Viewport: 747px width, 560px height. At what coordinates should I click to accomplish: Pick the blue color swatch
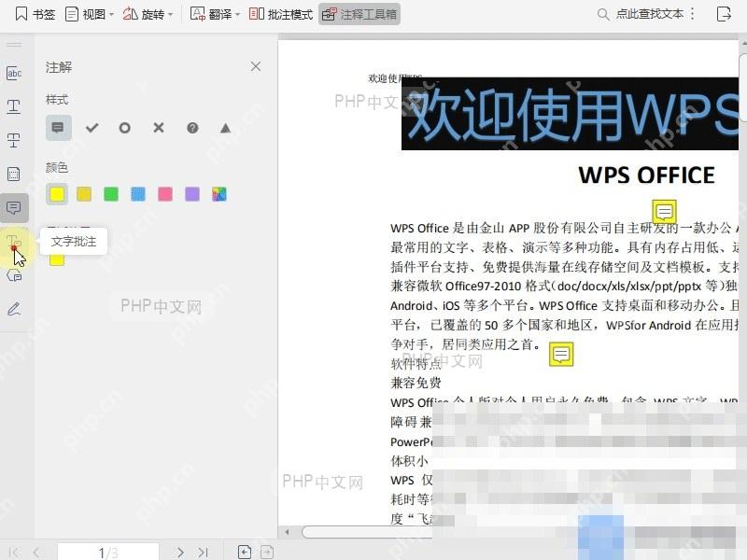(138, 194)
